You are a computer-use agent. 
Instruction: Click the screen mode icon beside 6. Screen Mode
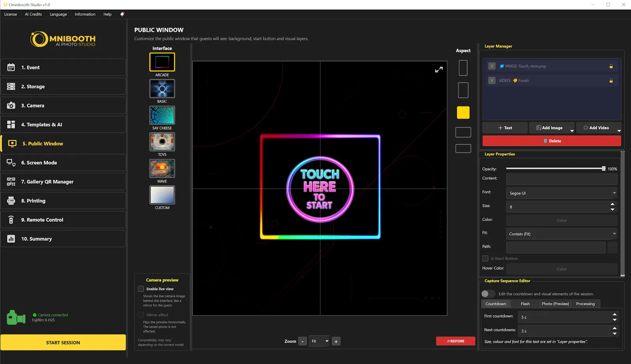(11, 163)
